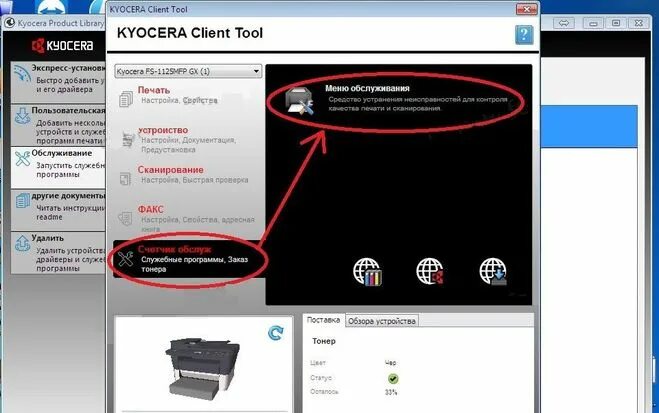Viewport: 659px width, 413px height.
Task: Close the KYOCERA Client Tool window
Action: 527,9
